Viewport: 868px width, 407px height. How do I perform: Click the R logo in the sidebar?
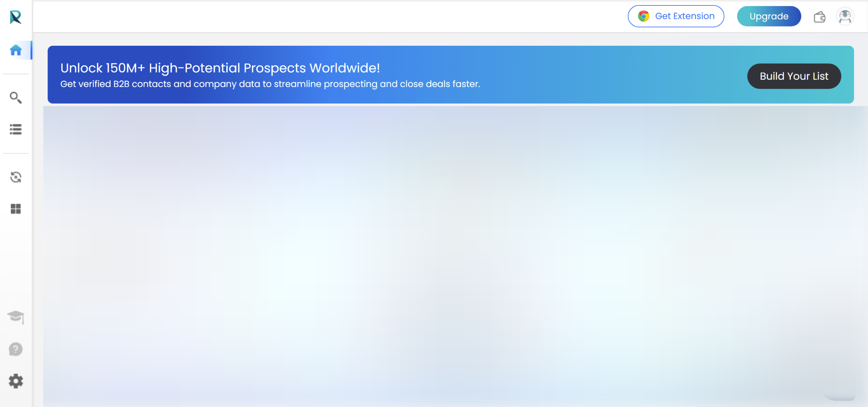(x=16, y=17)
